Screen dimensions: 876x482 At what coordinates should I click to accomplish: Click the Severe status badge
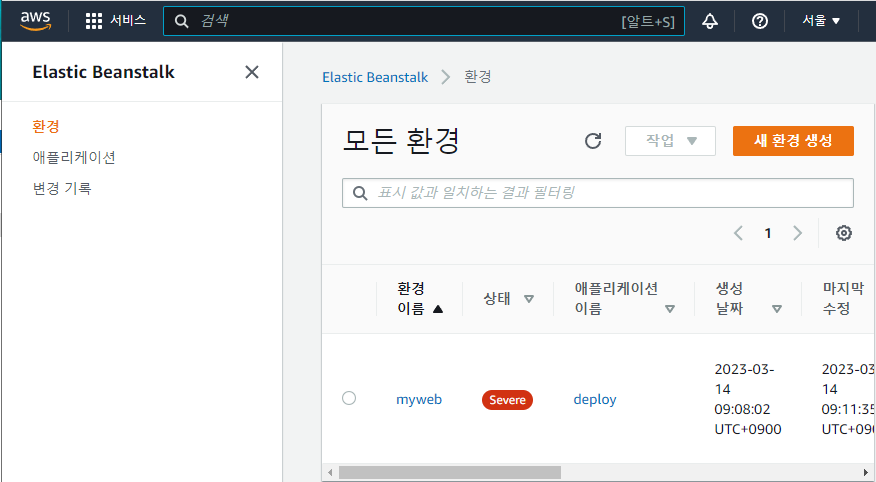tap(507, 400)
